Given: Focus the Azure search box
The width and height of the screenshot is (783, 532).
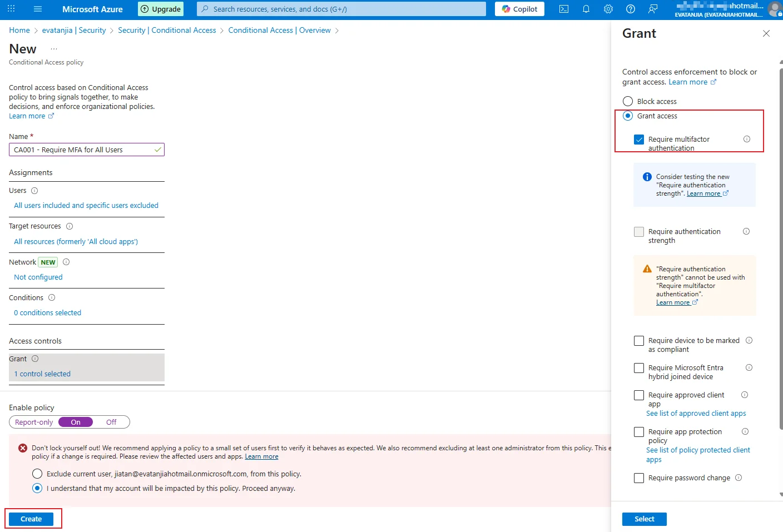Looking at the screenshot, I should (341, 9).
